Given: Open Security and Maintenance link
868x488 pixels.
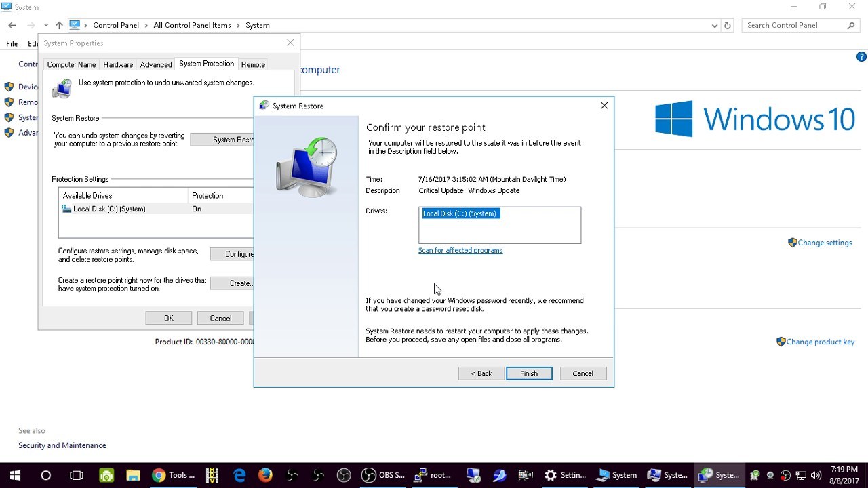Looking at the screenshot, I should tap(62, 445).
